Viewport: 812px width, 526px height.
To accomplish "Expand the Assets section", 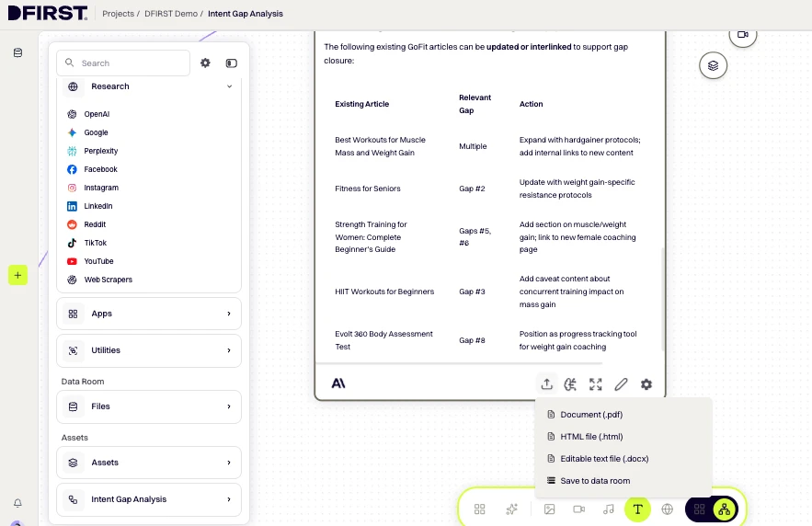I will coord(149,463).
